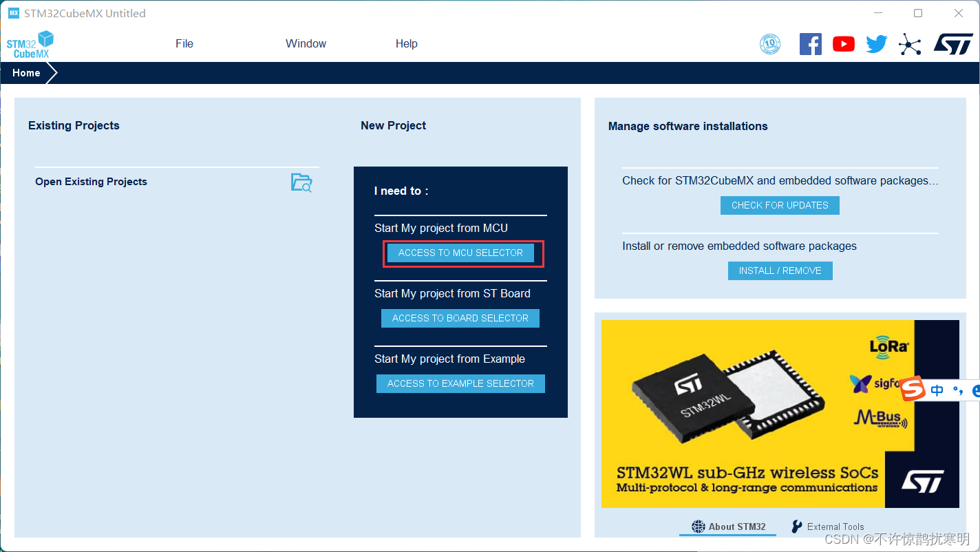Go to the Home breadcrumb
This screenshot has width=980, height=552.
[26, 73]
